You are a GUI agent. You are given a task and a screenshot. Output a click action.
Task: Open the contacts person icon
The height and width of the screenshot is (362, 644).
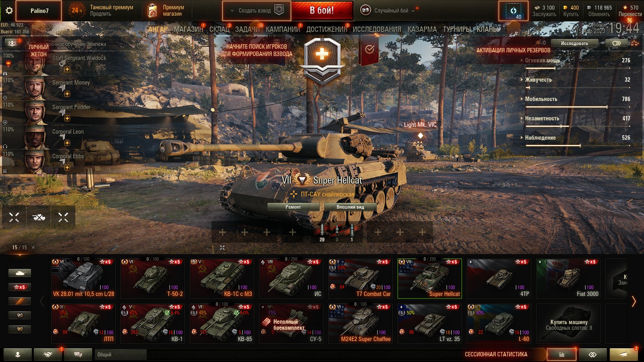coord(18,354)
